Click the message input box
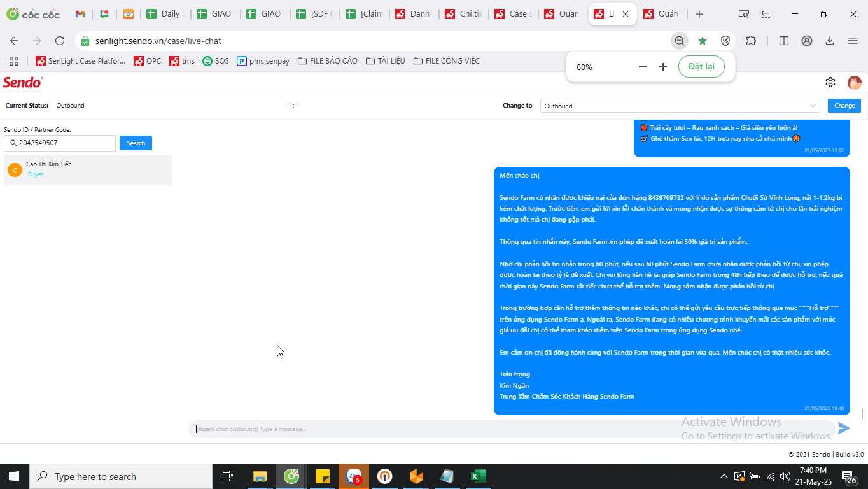Viewport: 868px width, 489px height. pyautogui.click(x=512, y=429)
